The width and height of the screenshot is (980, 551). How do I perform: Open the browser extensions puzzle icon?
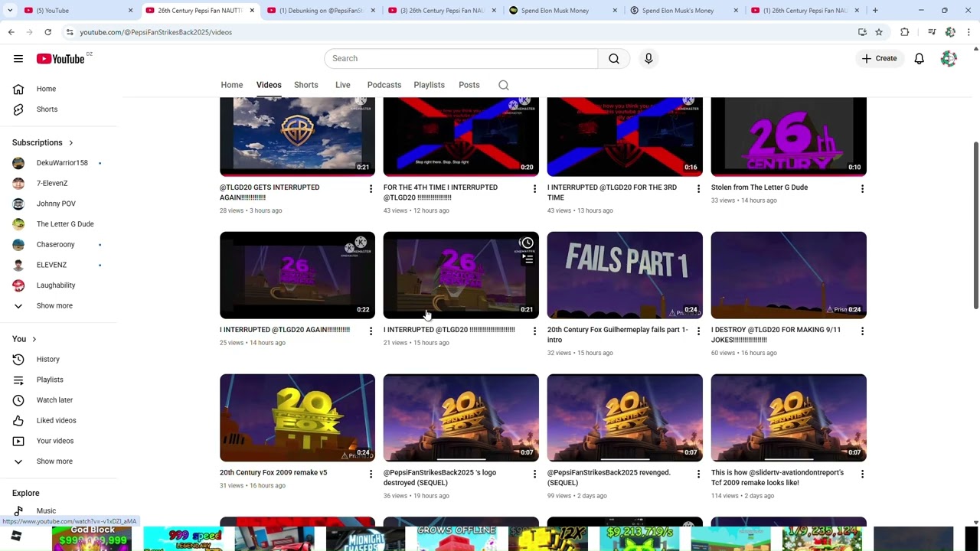point(905,32)
